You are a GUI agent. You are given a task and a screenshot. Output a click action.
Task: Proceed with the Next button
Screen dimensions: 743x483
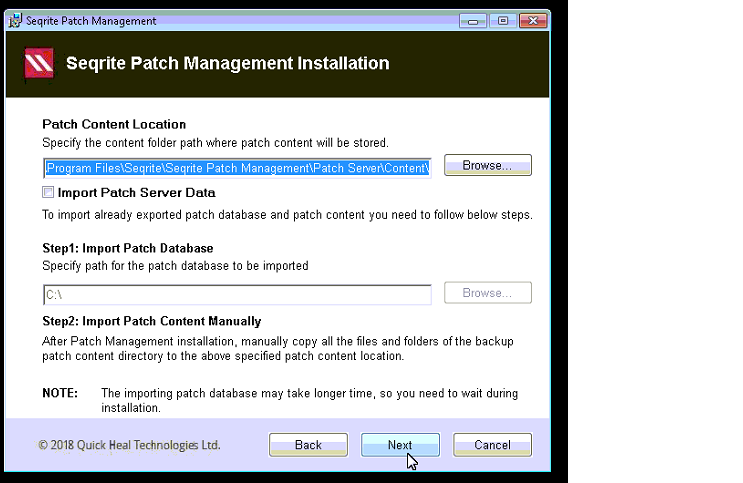[400, 445]
